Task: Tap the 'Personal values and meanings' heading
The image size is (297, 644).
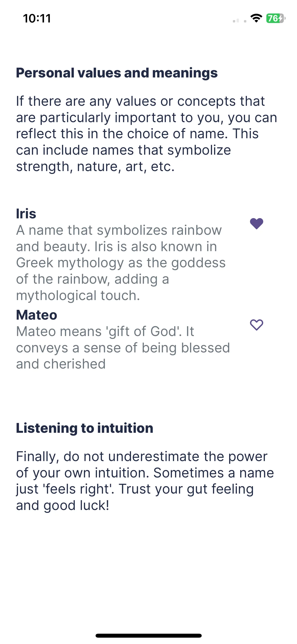Action: pos(117,73)
